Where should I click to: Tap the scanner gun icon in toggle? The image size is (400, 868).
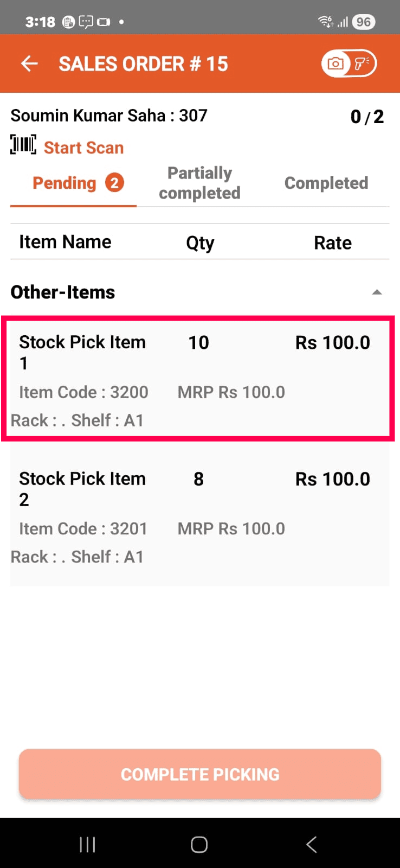(x=362, y=63)
